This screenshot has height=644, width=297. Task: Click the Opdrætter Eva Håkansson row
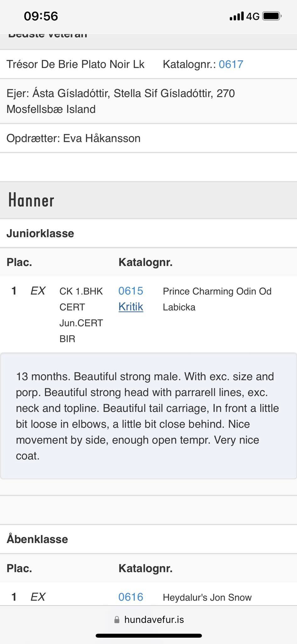click(148, 138)
